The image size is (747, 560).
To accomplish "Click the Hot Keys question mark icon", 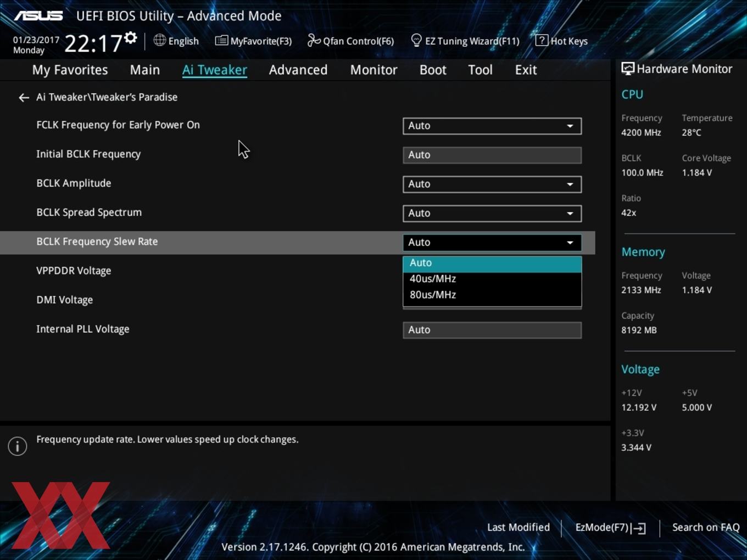I will coord(542,40).
